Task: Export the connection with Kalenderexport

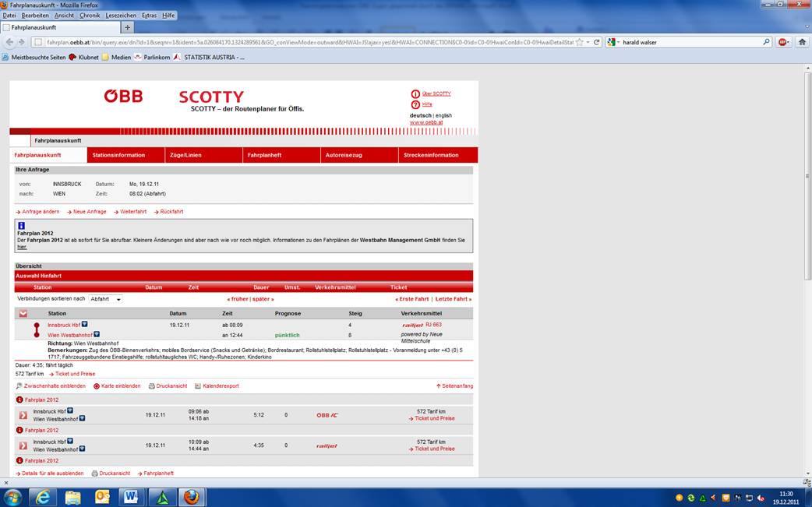Action: [217, 386]
